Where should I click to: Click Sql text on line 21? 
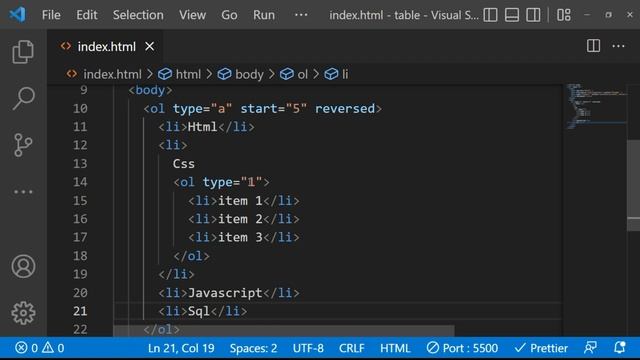tap(198, 311)
